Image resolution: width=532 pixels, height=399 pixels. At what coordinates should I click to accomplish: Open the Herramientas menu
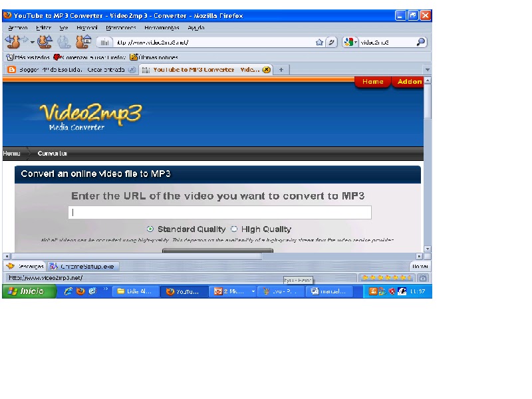(162, 28)
